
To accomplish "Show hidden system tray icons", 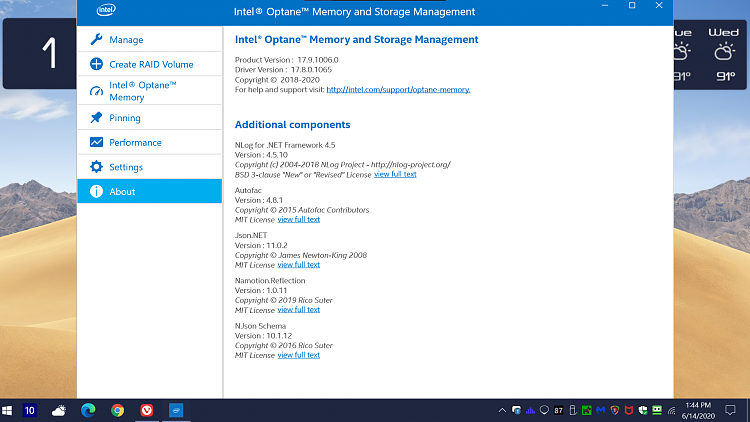I will pos(502,411).
